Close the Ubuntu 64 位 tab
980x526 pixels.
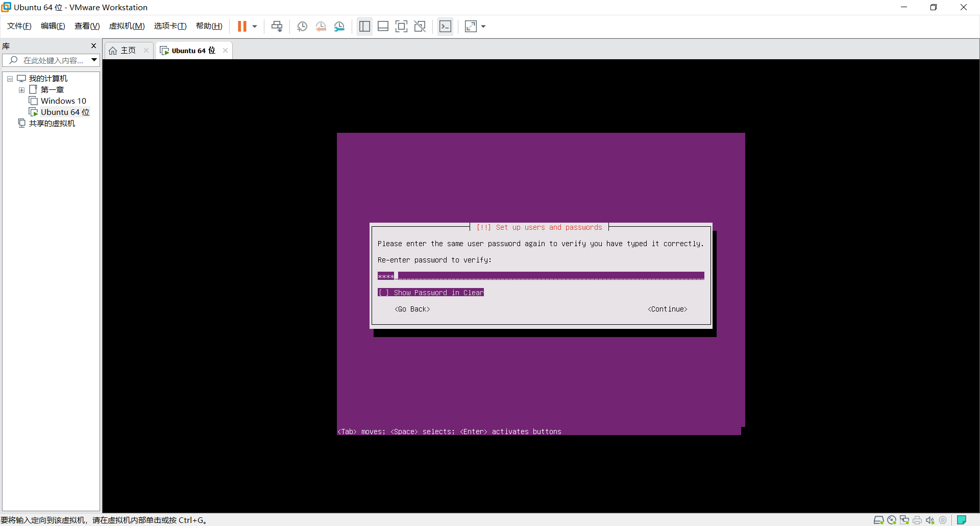coord(225,51)
